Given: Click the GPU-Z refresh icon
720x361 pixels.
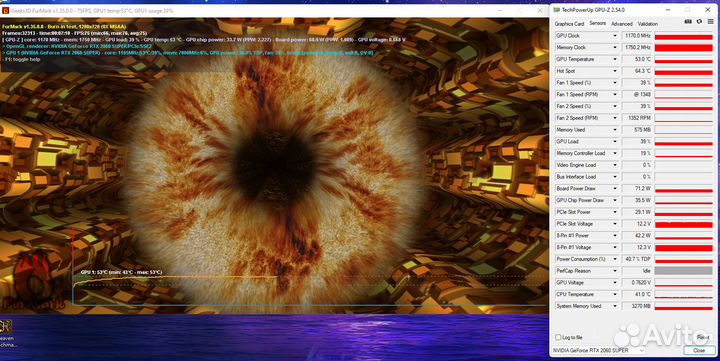Looking at the screenshot, I should pos(699,22).
